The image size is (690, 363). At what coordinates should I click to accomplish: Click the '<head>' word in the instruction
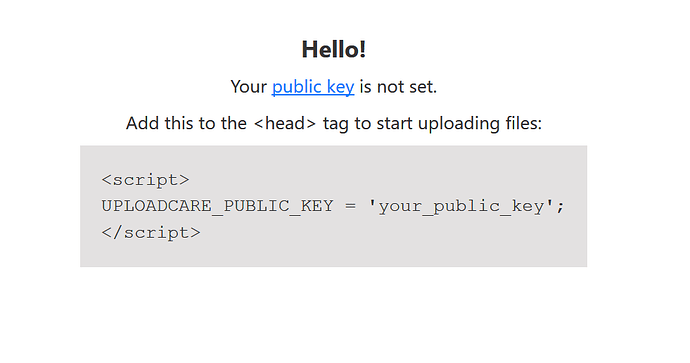[x=285, y=123]
